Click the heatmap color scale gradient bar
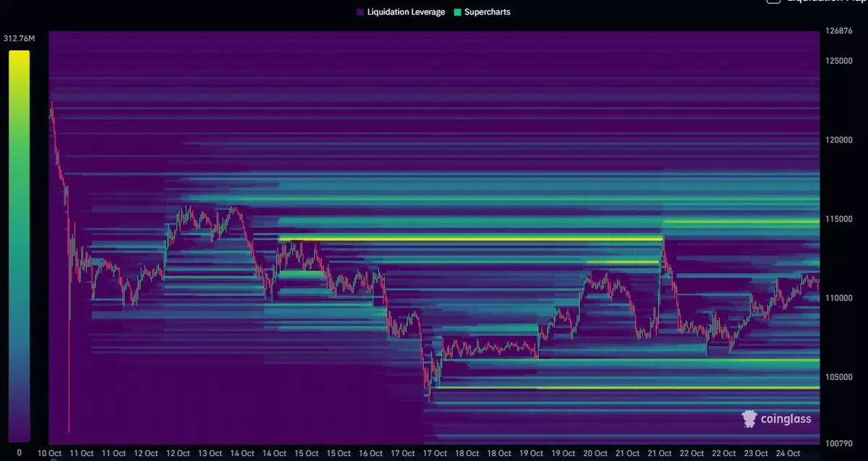This screenshot has width=868, height=461. pyautogui.click(x=19, y=246)
